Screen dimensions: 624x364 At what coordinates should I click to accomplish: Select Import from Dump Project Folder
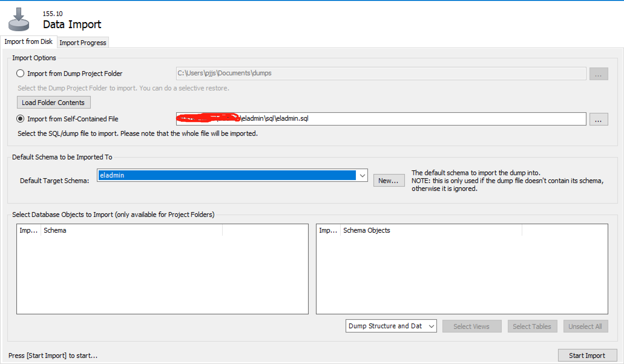point(20,74)
